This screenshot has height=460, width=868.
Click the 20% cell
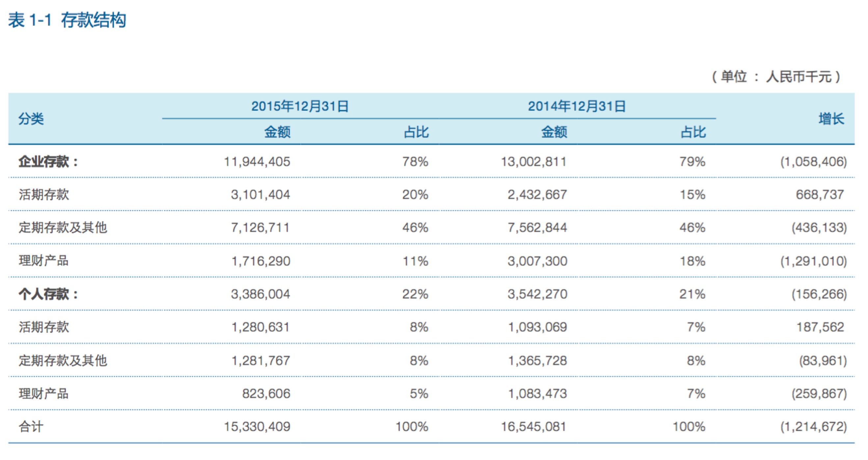pos(415,195)
